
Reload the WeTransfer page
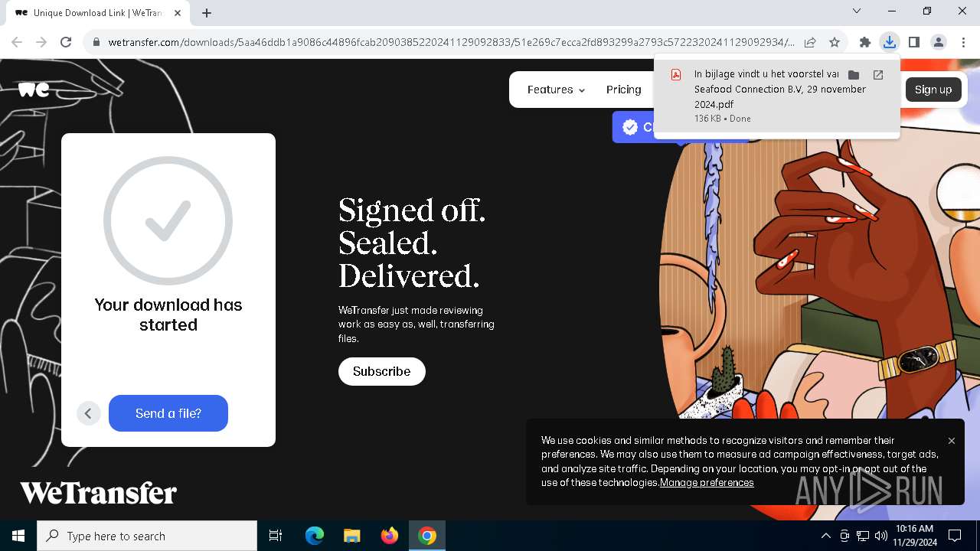coord(66,42)
